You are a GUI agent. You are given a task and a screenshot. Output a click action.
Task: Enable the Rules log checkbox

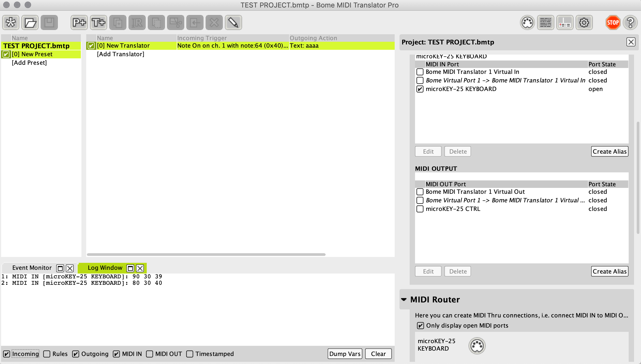click(47, 354)
